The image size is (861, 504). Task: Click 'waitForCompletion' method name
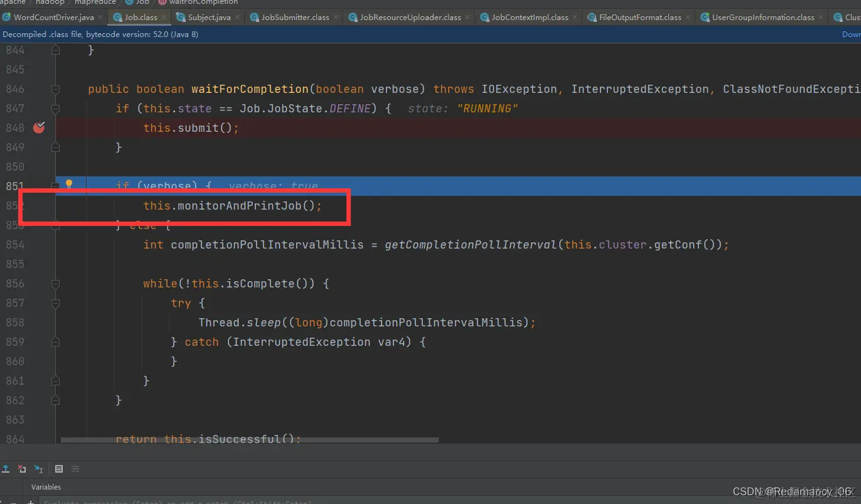tap(250, 89)
